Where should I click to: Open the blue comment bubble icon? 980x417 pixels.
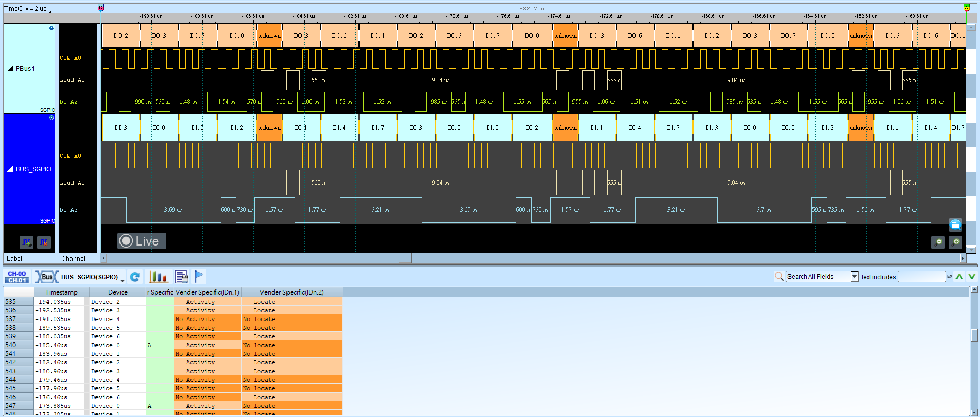click(955, 225)
